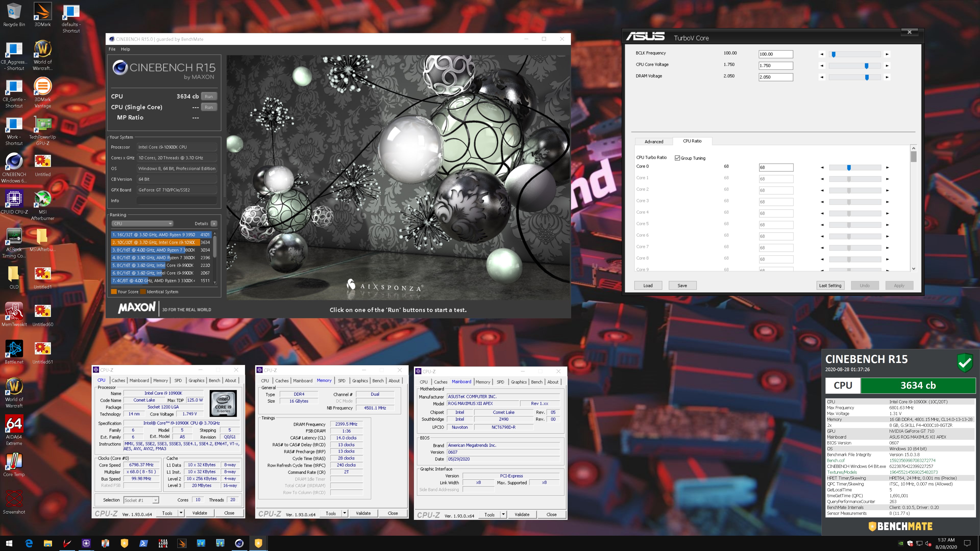Open the 3DMark Vantage desktop icon

pyautogui.click(x=43, y=93)
